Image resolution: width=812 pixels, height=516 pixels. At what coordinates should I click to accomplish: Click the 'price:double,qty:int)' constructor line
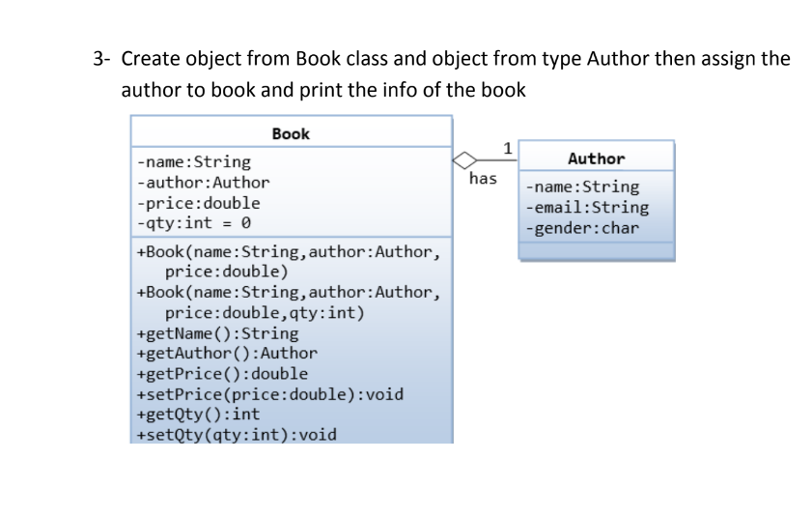265,313
